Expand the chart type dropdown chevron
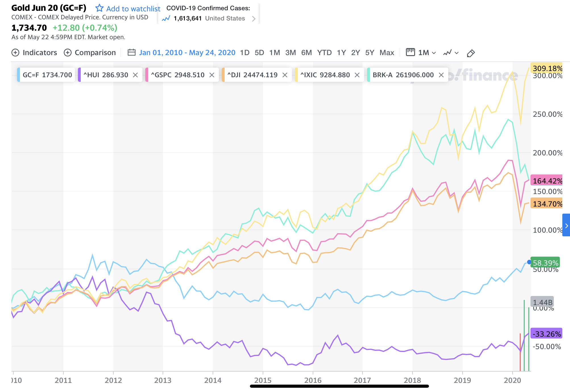The width and height of the screenshot is (570, 392). (x=457, y=53)
